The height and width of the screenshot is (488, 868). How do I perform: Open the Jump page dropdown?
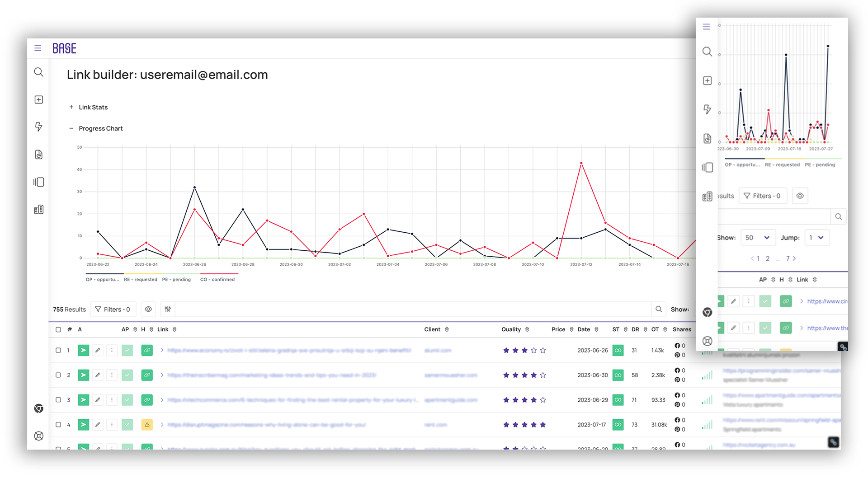817,237
